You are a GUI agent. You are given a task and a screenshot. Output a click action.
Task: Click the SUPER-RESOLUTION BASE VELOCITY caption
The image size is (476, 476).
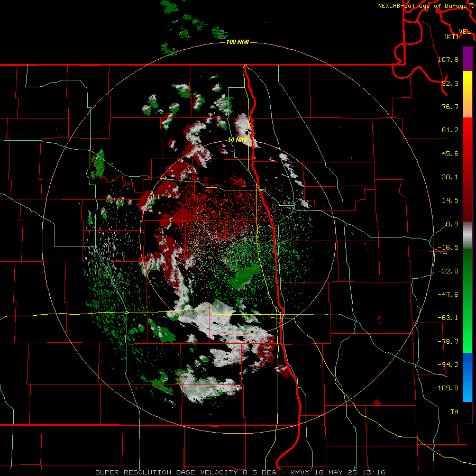[x=167, y=472]
